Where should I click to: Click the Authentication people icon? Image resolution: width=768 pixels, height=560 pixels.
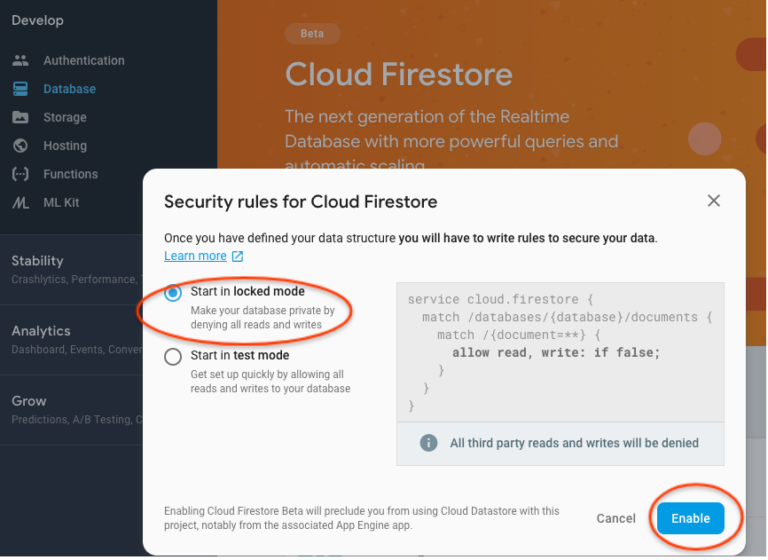click(x=20, y=61)
